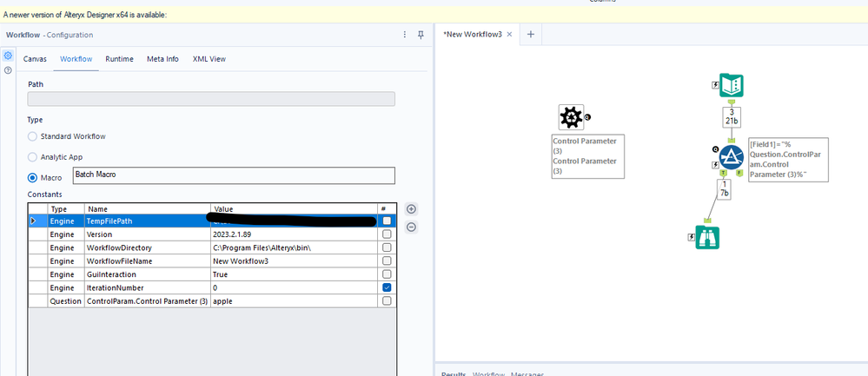Toggle numeric checkbox for TempFilePath row
This screenshot has width=868, height=376.
(x=387, y=221)
